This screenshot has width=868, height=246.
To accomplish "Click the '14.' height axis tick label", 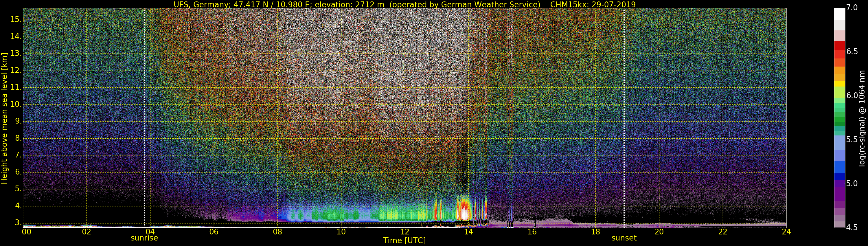I will [x=16, y=36].
